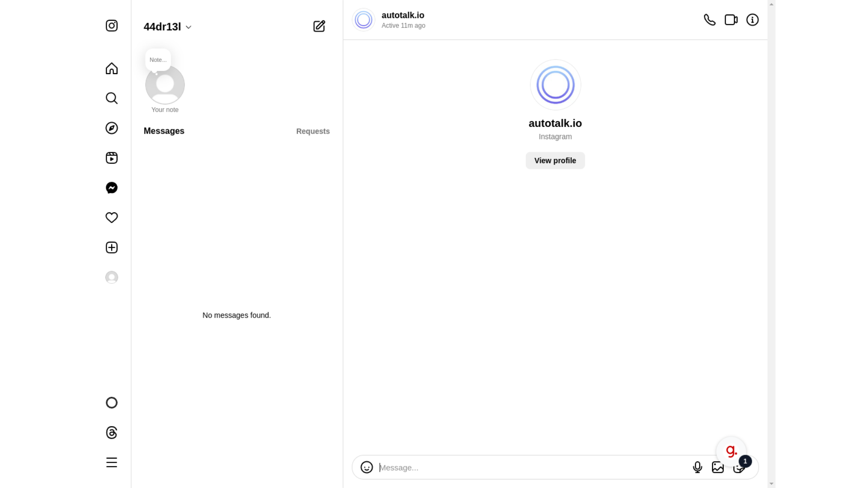Open Messages via the Messenger icon

point(112,188)
